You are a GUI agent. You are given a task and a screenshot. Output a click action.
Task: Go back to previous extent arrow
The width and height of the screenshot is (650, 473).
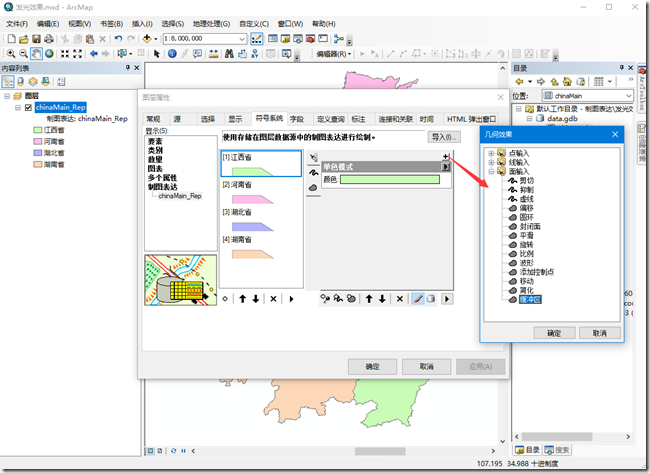[x=94, y=54]
